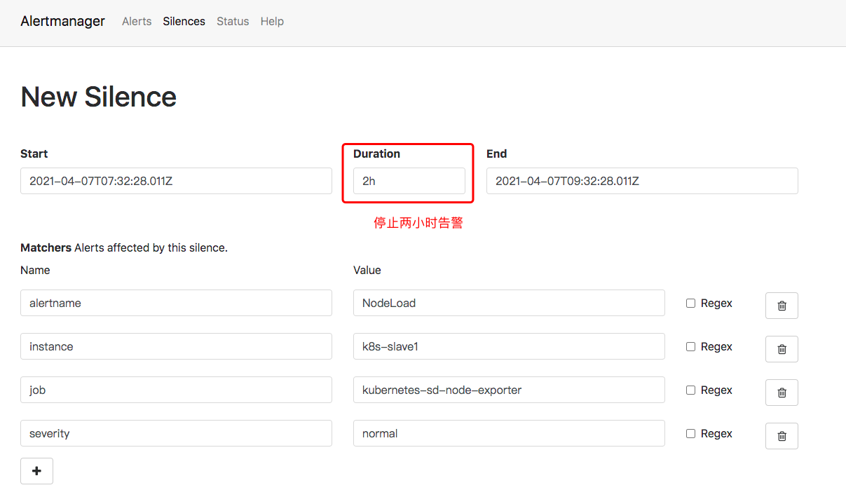This screenshot has height=504, width=846.
Task: Delete the alertname matcher row
Action: [x=781, y=305]
